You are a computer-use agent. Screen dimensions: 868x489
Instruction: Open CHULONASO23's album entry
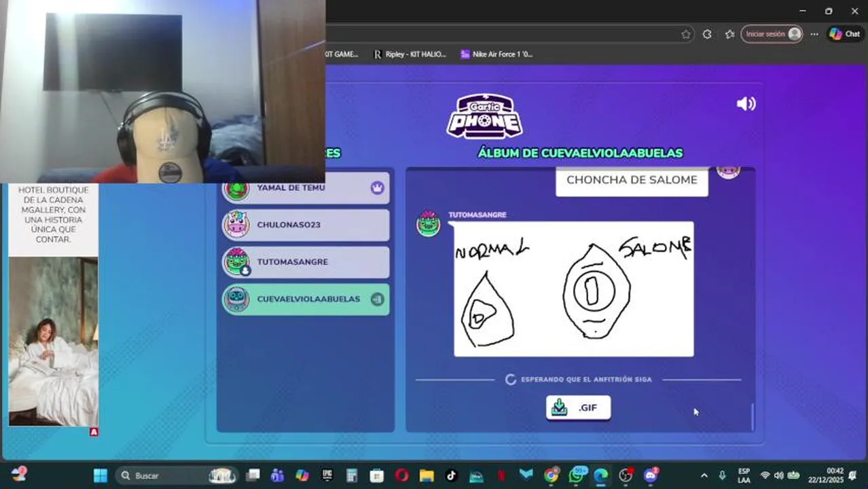[306, 225]
